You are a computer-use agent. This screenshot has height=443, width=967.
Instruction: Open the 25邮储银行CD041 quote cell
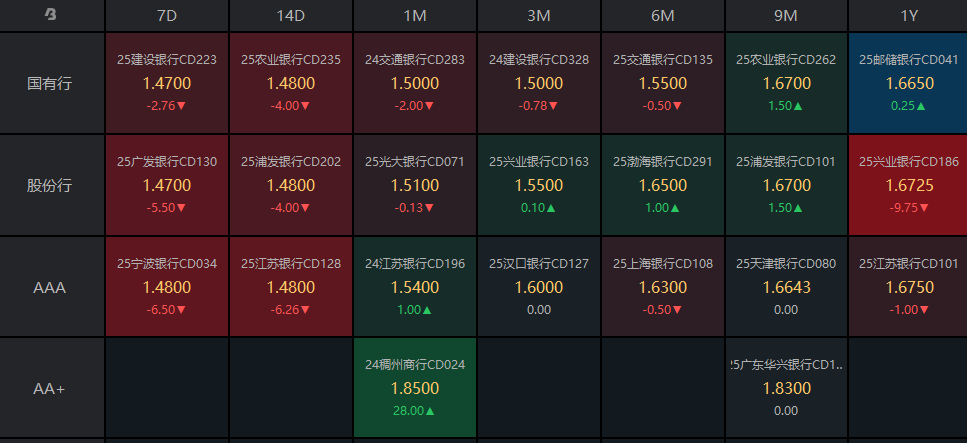point(908,83)
